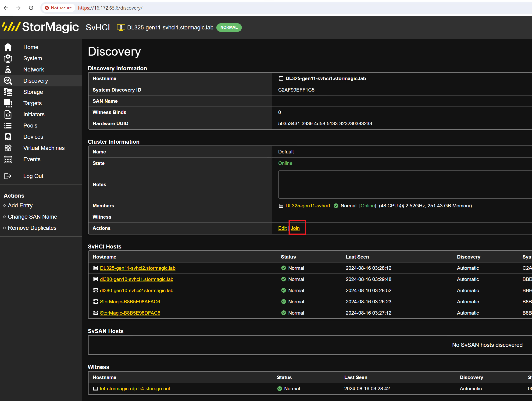Open the Targets menu item
Viewport: 532px width, 401px height.
click(32, 103)
